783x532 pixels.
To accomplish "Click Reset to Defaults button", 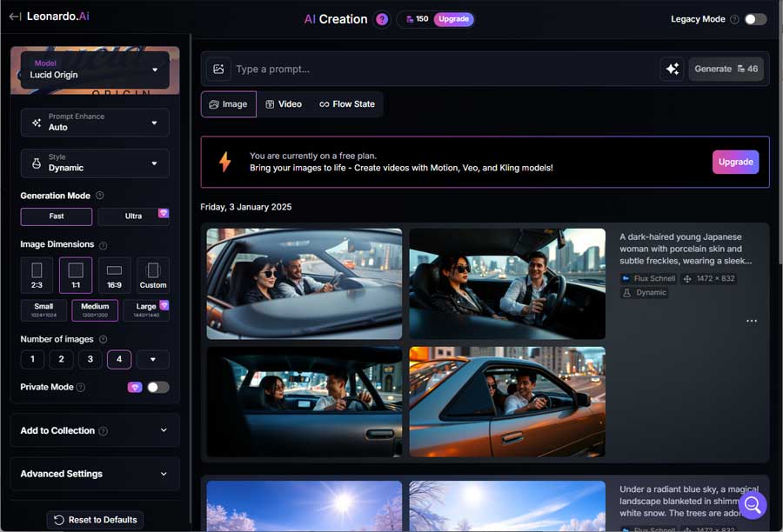I will (95, 520).
